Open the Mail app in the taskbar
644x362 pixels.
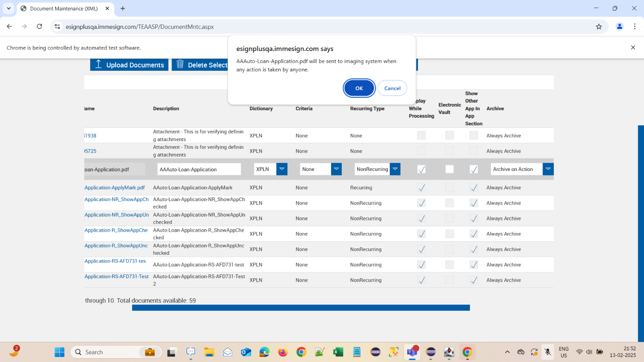pyautogui.click(x=227, y=352)
